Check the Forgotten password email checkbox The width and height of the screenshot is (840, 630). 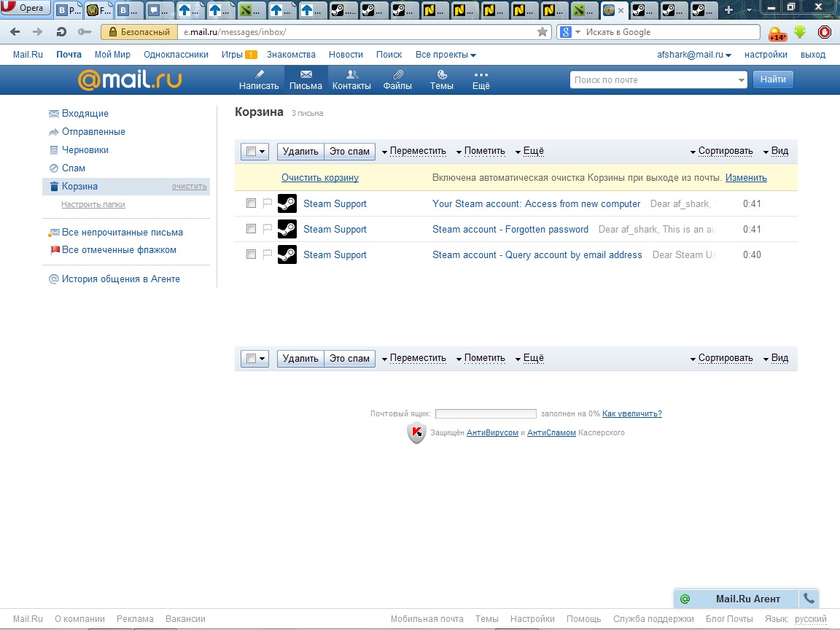[251, 229]
